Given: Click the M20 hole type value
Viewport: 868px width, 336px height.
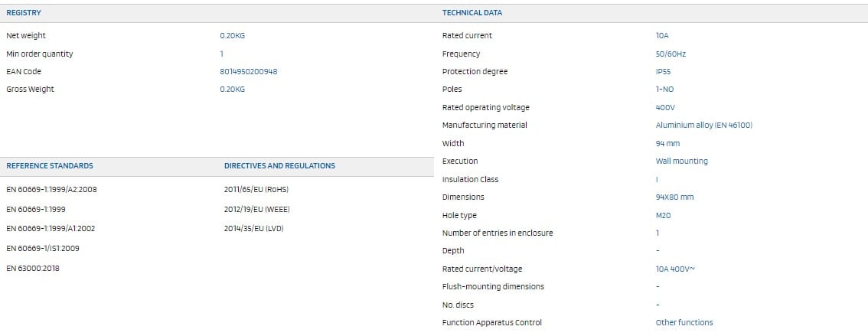Looking at the screenshot, I should [663, 216].
